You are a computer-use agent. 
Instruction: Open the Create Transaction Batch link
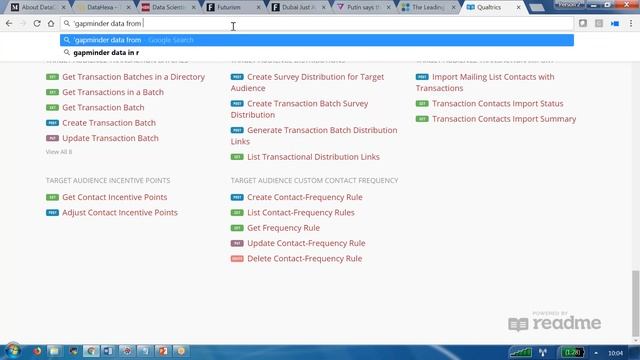tap(109, 123)
